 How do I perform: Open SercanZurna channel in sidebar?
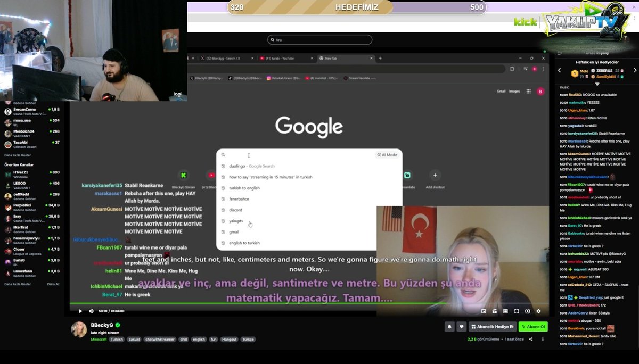pyautogui.click(x=32, y=111)
